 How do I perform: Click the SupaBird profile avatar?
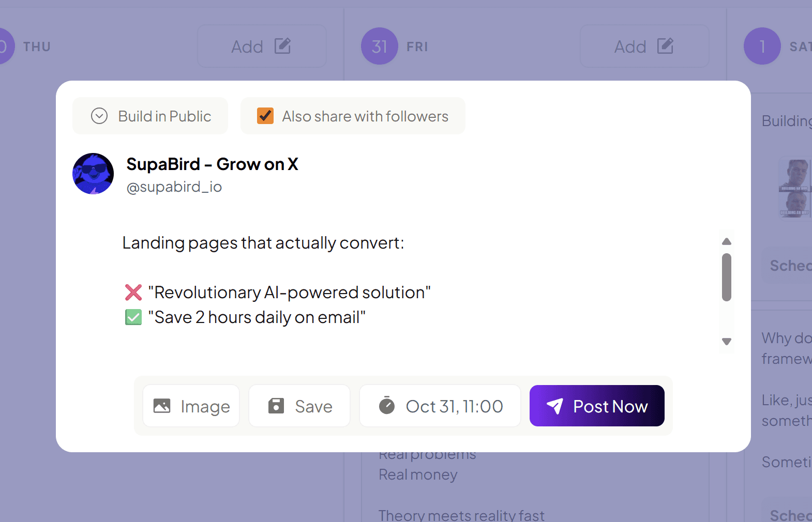[93, 174]
